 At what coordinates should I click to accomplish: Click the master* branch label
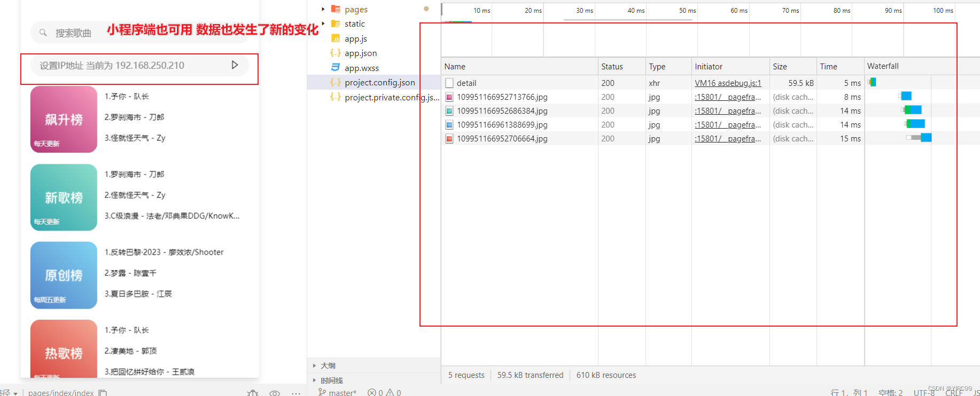point(343,393)
